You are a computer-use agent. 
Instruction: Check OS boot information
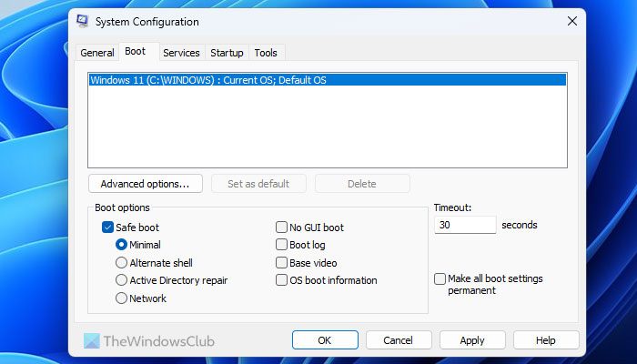(x=281, y=280)
